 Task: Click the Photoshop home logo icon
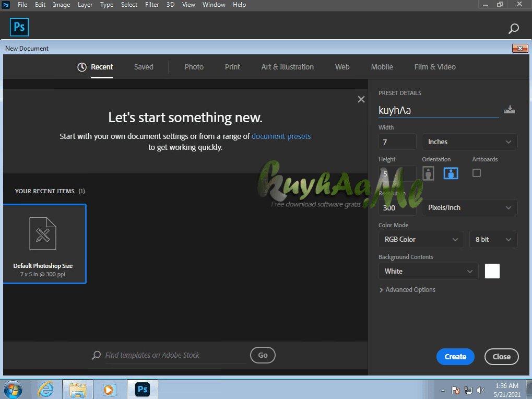tap(19, 27)
